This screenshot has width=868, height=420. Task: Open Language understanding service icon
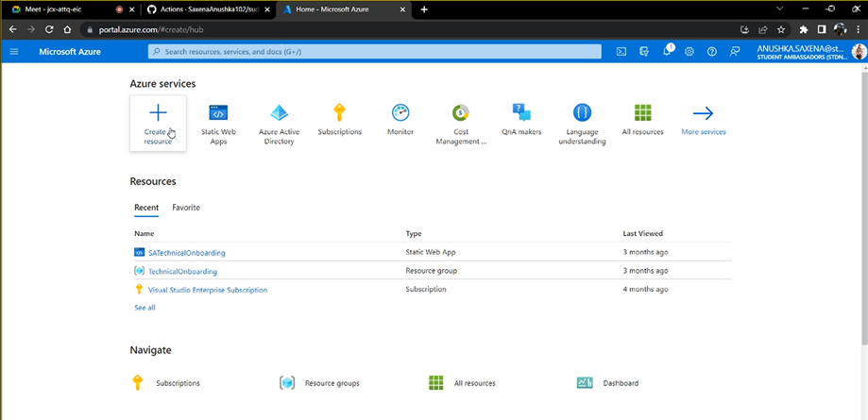(x=582, y=113)
